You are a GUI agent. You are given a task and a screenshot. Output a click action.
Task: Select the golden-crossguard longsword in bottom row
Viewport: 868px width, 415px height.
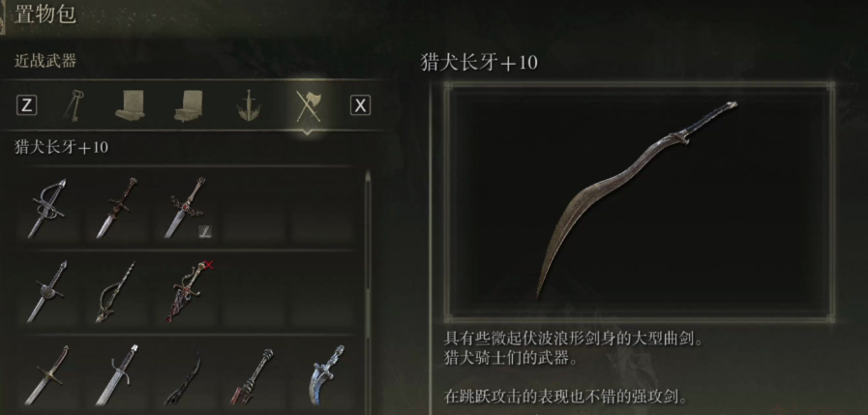(x=47, y=375)
